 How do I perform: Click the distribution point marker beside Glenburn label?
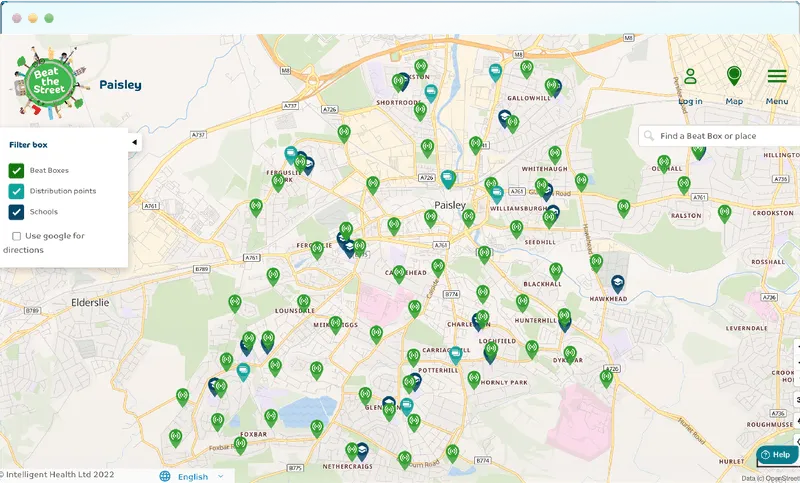coord(407,406)
